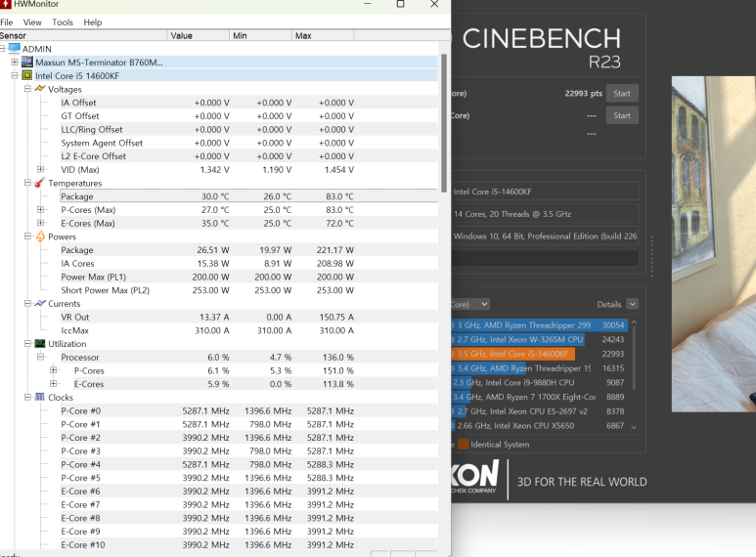The height and width of the screenshot is (557, 756).
Task: Expand the E-Cores (Max) temperature entry
Action: pos(40,223)
